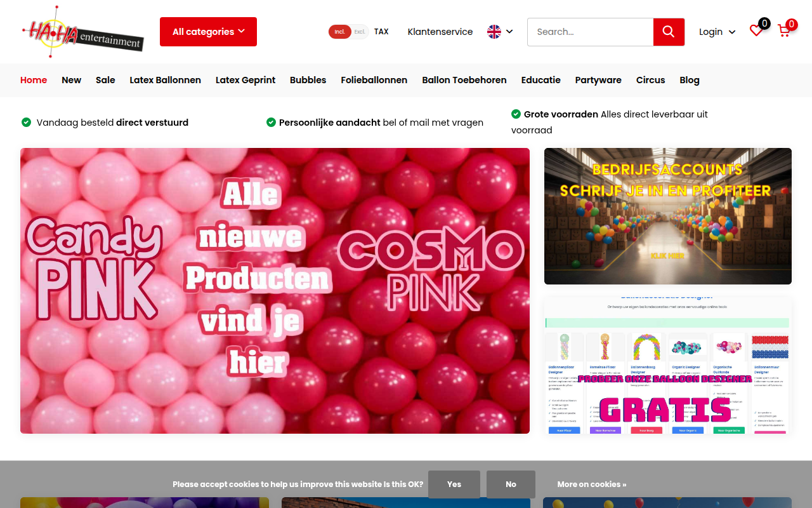Click the red search magnifier button
Image resolution: width=812 pixels, height=508 pixels.
pos(669,32)
